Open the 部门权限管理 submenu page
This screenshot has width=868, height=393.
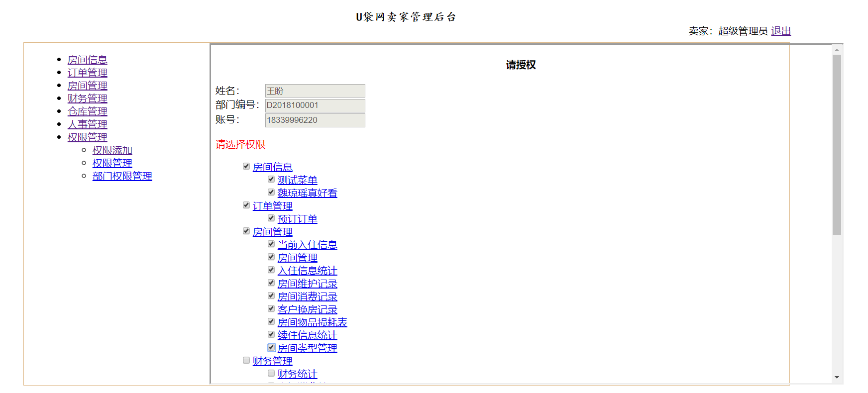[x=122, y=176]
